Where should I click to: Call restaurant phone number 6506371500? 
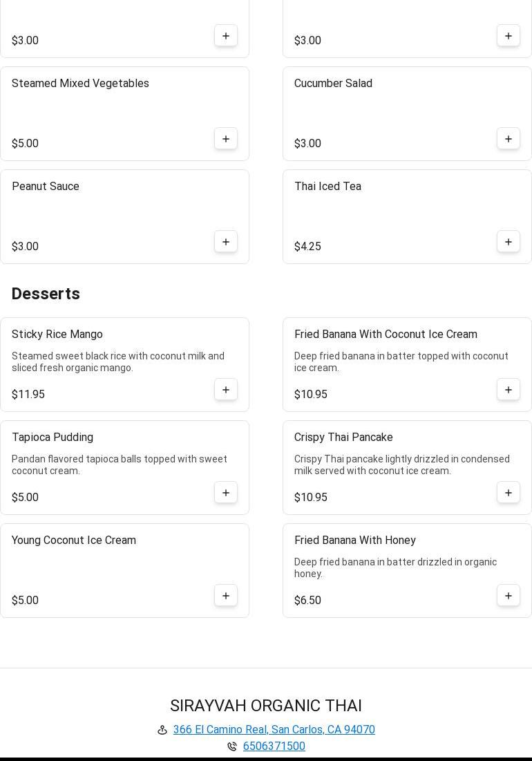coord(274,746)
